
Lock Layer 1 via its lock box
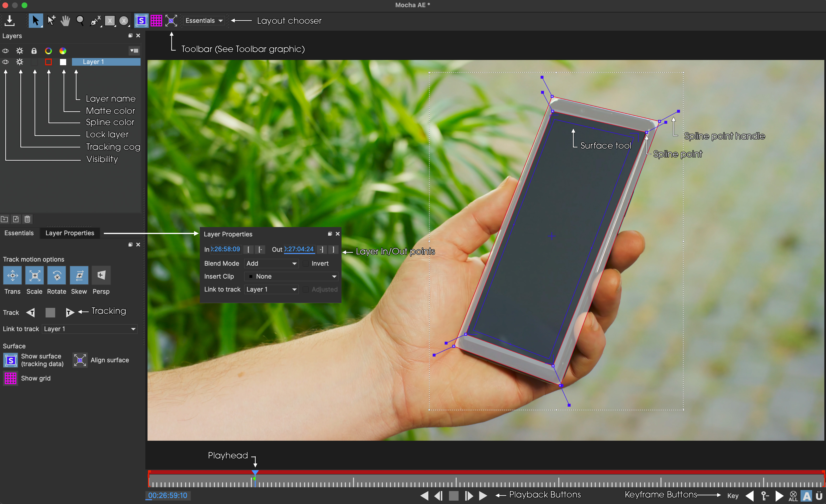tap(34, 62)
